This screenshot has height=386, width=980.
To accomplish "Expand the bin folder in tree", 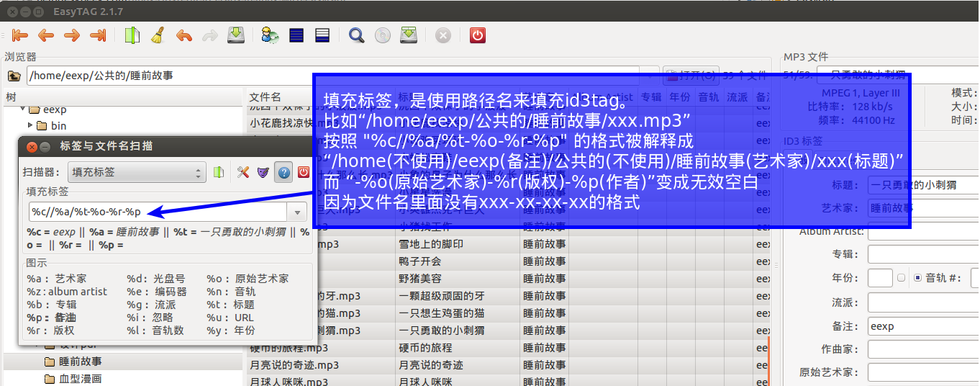I will (x=30, y=125).
